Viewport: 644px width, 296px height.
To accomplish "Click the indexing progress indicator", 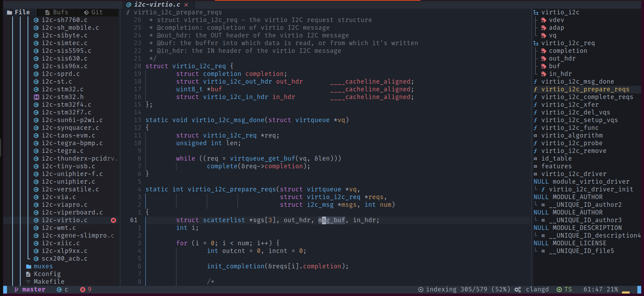I will point(464,289).
